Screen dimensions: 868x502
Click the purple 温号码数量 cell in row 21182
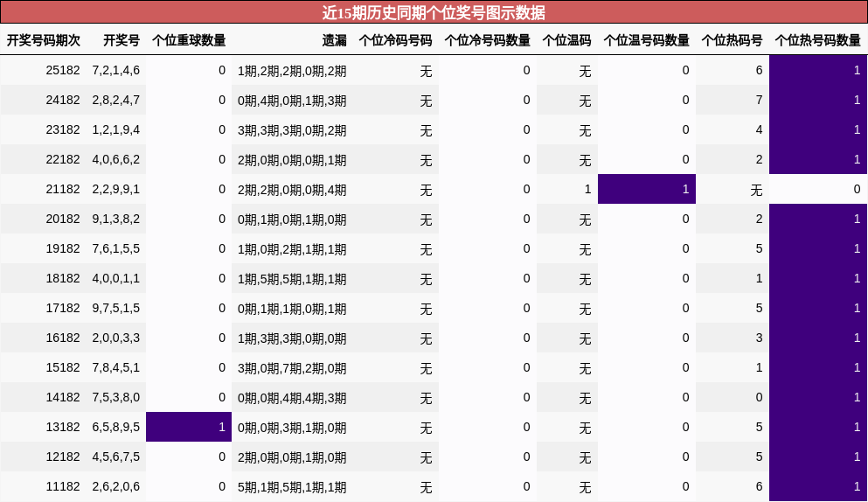click(647, 189)
